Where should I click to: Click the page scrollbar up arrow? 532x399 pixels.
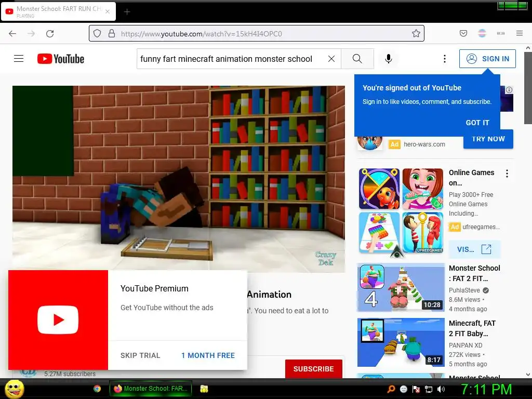[528, 48]
